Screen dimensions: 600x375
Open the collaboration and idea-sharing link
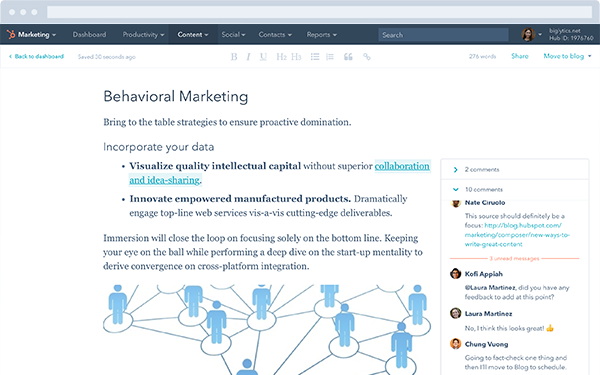click(x=279, y=173)
